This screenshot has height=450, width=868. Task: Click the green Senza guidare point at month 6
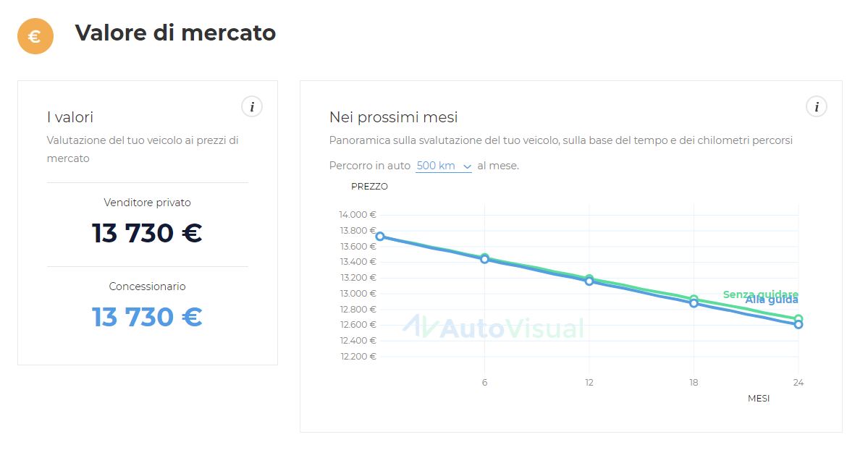click(x=484, y=257)
